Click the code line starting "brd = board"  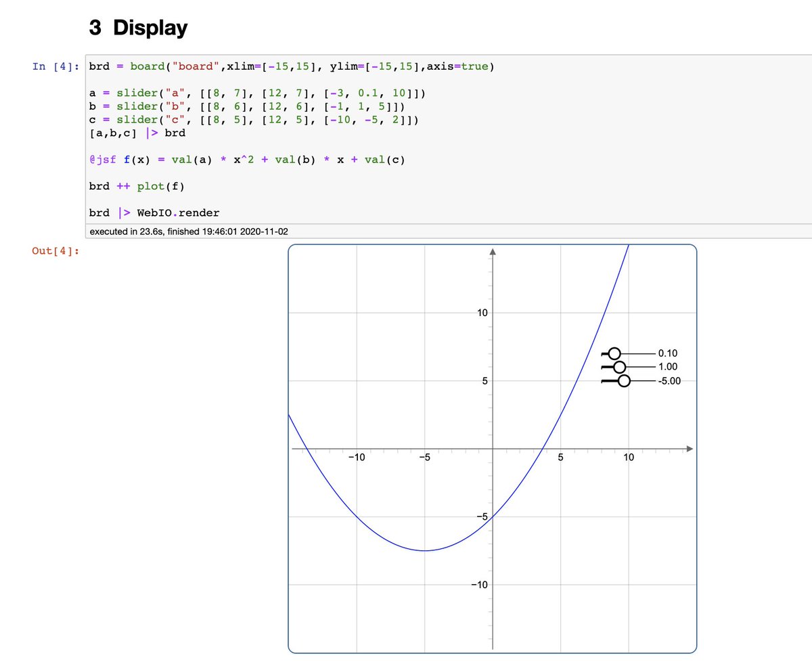tap(292, 66)
